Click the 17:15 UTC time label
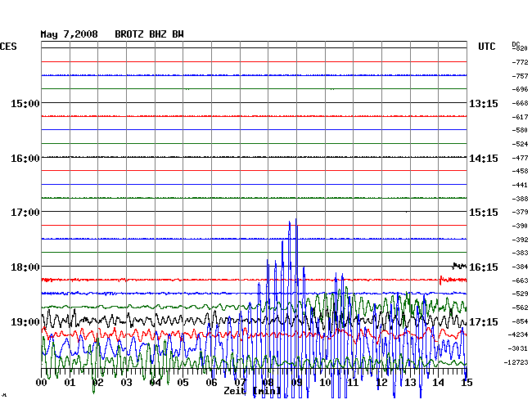Screen dimensions: 532x404 tap(484, 322)
